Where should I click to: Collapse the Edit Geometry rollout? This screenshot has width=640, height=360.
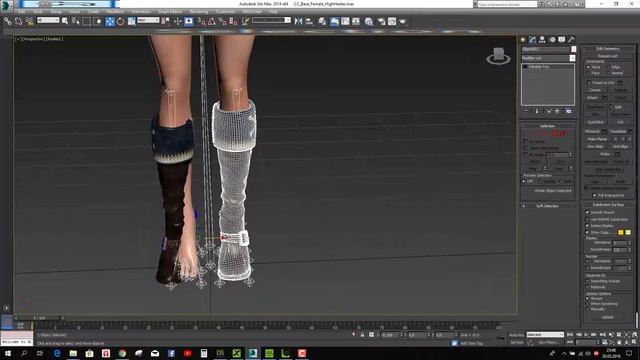click(x=608, y=49)
